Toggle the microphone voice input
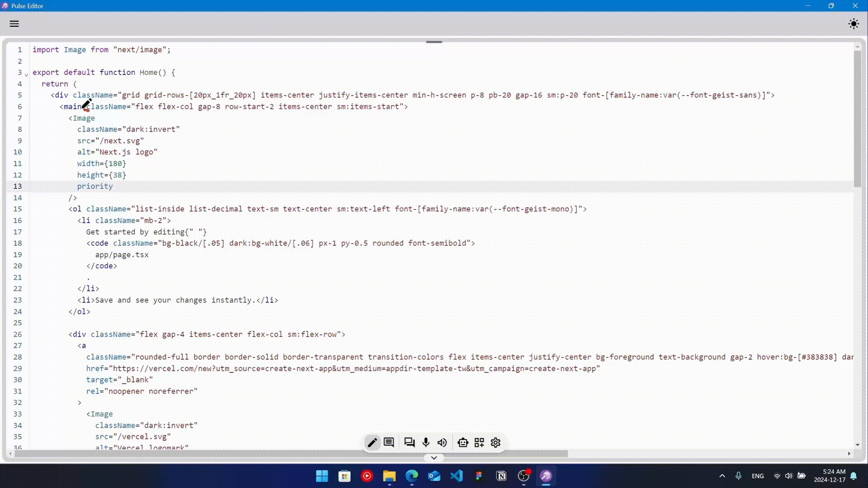 tap(426, 443)
